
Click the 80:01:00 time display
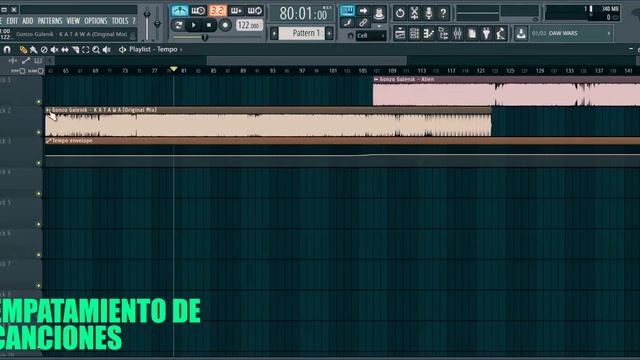click(x=303, y=14)
